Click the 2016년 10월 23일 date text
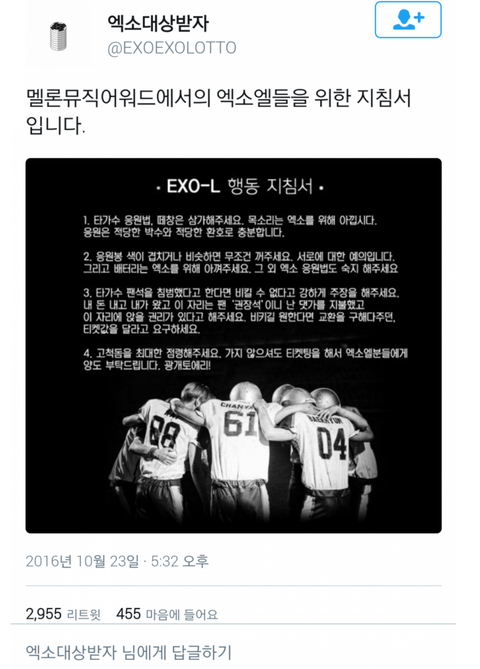This screenshot has width=480, height=669. pos(82,561)
